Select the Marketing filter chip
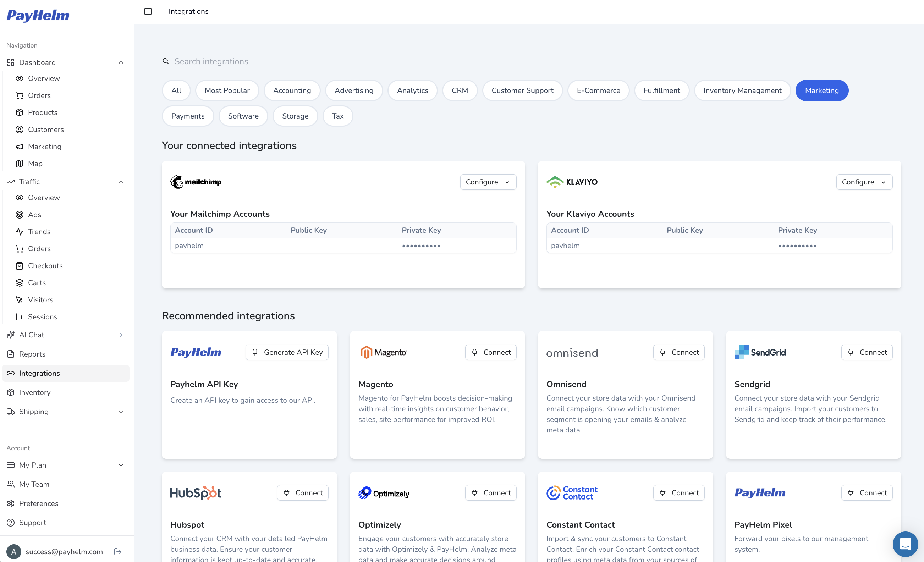 (822, 90)
